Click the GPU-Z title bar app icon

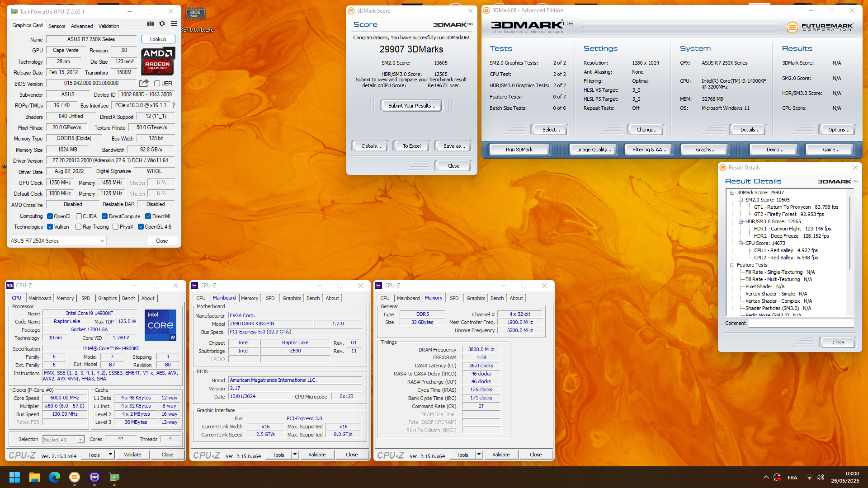pos(14,11)
